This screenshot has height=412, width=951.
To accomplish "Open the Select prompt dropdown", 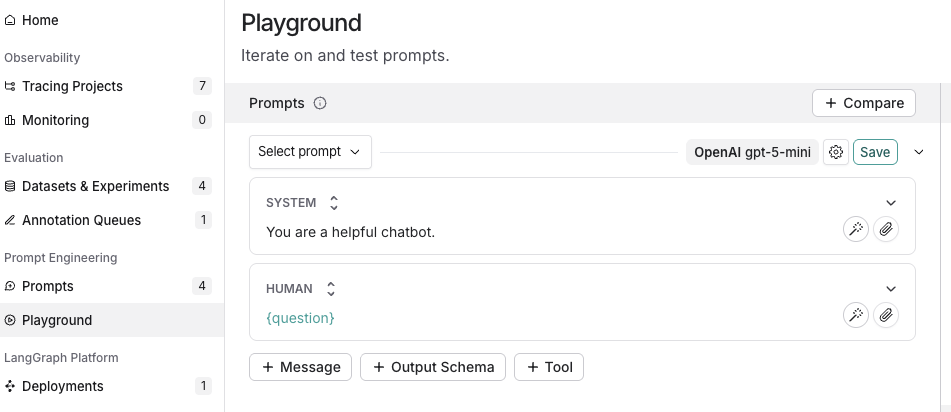I will point(310,152).
